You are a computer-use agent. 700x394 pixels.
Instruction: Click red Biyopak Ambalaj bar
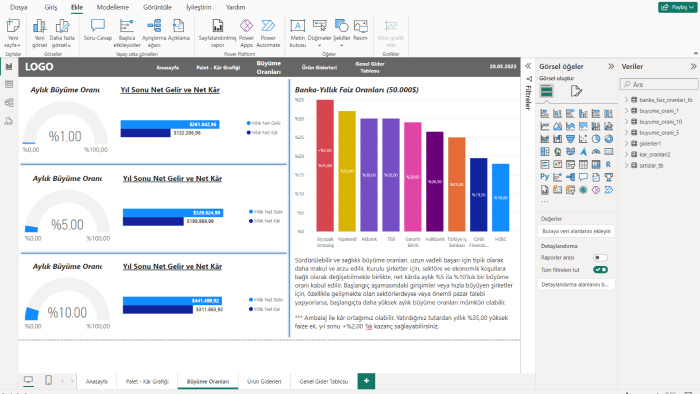[x=325, y=165]
